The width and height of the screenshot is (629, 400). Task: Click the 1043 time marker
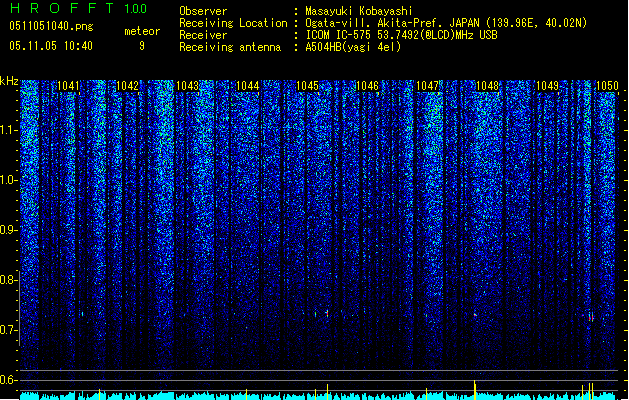click(187, 86)
